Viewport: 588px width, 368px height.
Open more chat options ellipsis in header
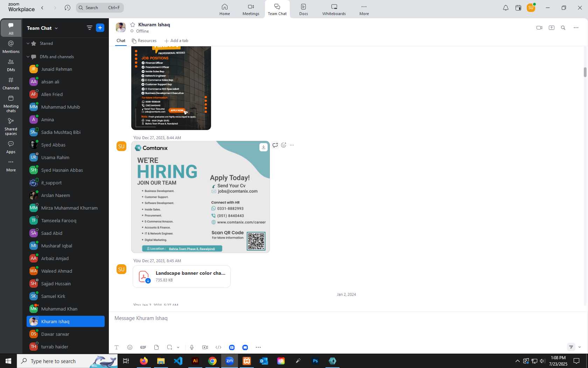click(x=576, y=28)
